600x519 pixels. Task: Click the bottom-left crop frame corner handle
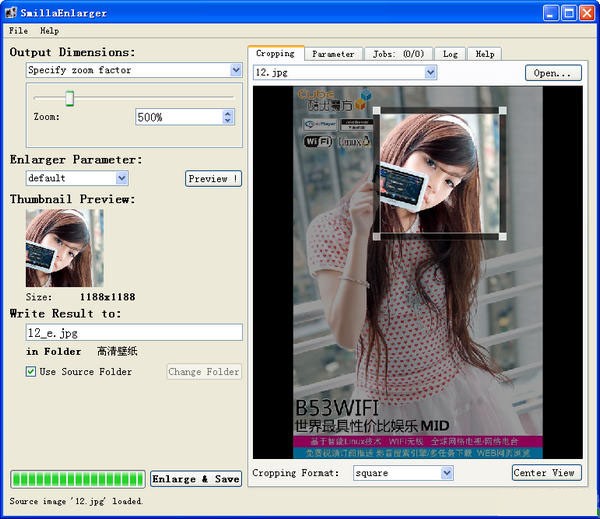click(x=377, y=237)
